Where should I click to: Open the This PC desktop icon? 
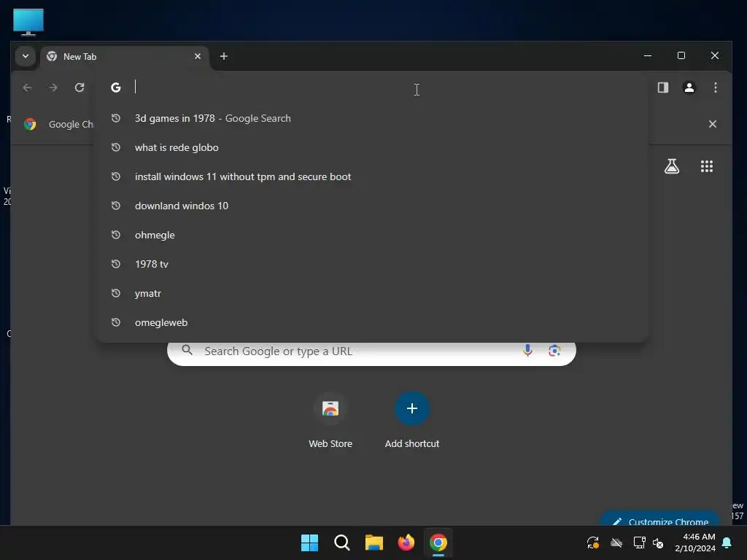[x=28, y=22]
